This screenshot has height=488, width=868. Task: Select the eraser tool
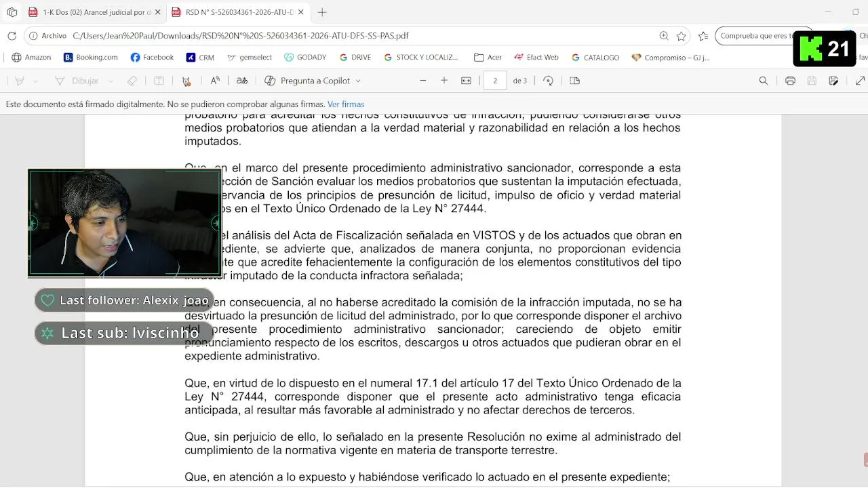(x=132, y=81)
